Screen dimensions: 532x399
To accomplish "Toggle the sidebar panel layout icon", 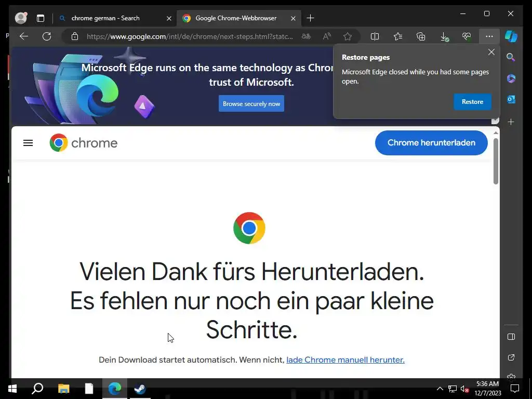I will [511, 337].
